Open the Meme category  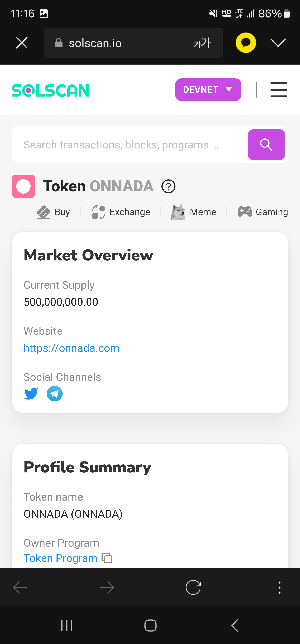(x=194, y=212)
